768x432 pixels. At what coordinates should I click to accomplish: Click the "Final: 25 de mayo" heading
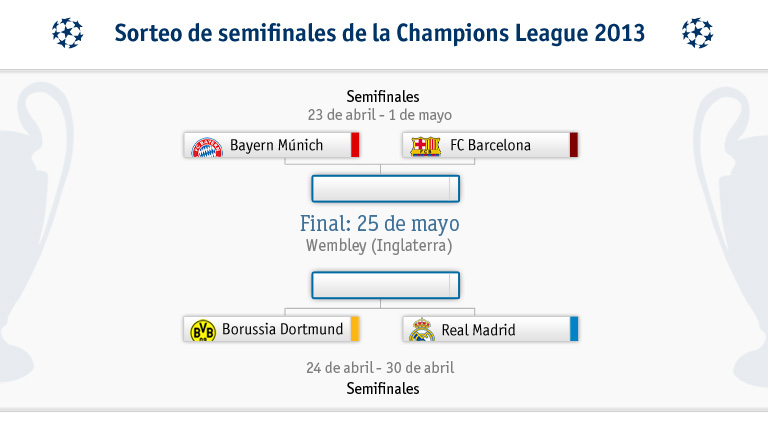coord(379,224)
